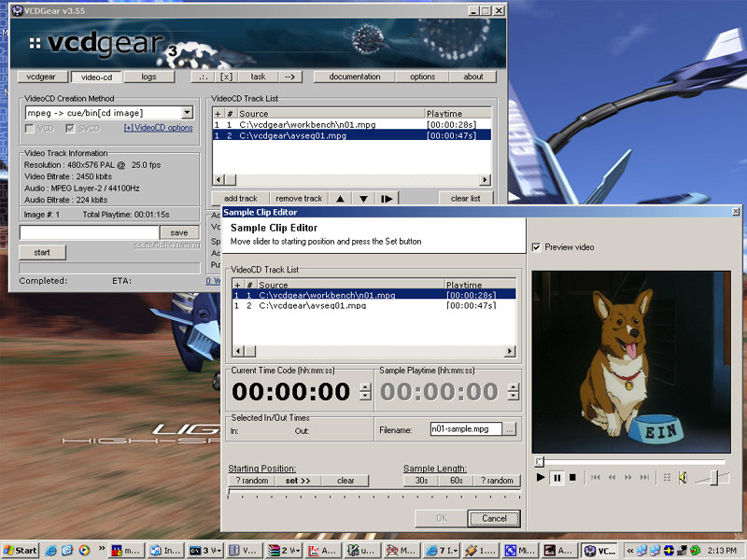Image resolution: width=747 pixels, height=560 pixels.
Task: Click the remove track button
Action: (299, 199)
